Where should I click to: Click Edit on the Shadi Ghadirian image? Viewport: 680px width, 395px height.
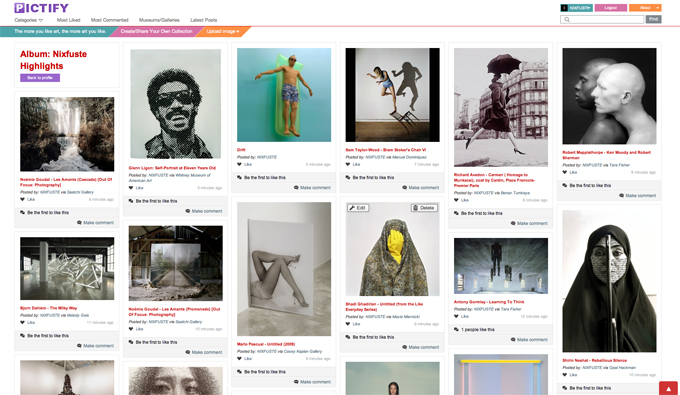[x=358, y=208]
